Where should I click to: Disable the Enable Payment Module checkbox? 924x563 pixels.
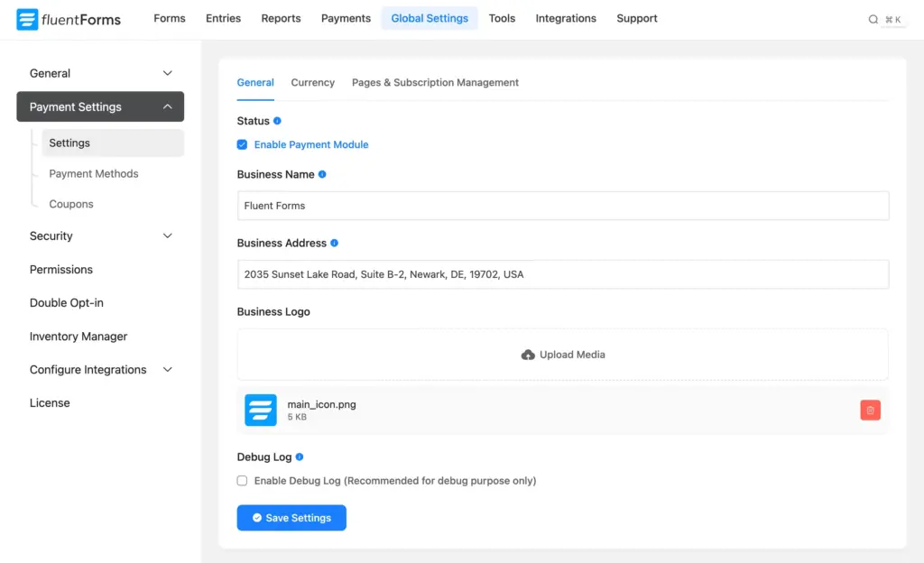[242, 144]
